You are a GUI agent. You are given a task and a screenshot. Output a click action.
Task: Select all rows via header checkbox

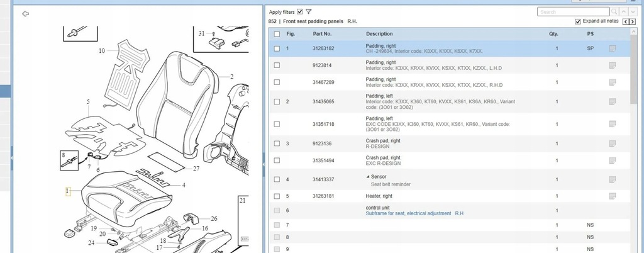pyautogui.click(x=277, y=34)
